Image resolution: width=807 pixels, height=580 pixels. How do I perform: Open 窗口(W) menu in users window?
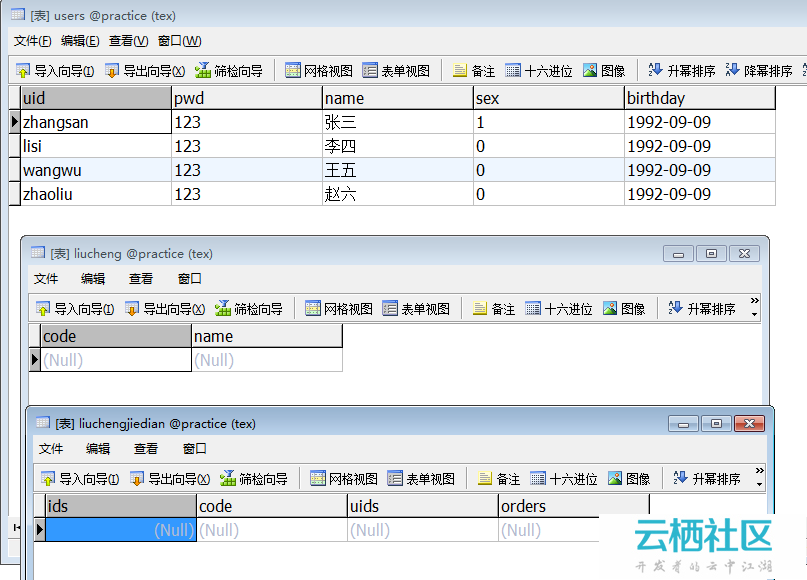coord(179,41)
